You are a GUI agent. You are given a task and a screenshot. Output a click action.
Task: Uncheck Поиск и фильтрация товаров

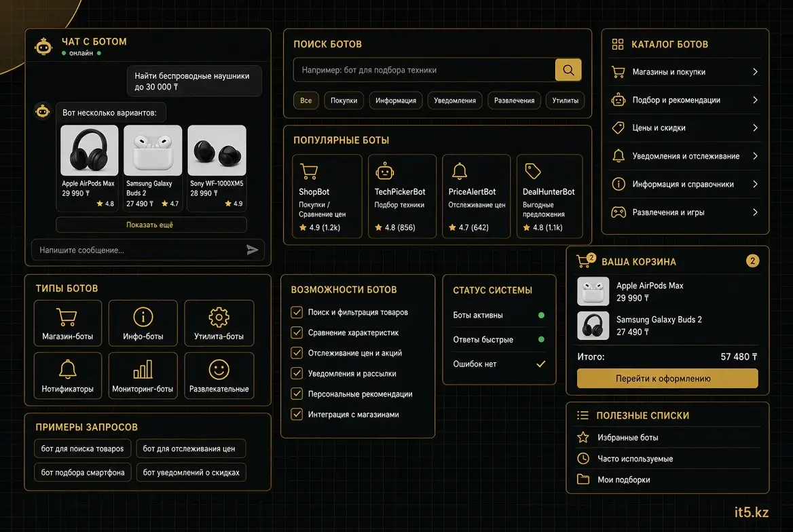coord(297,313)
